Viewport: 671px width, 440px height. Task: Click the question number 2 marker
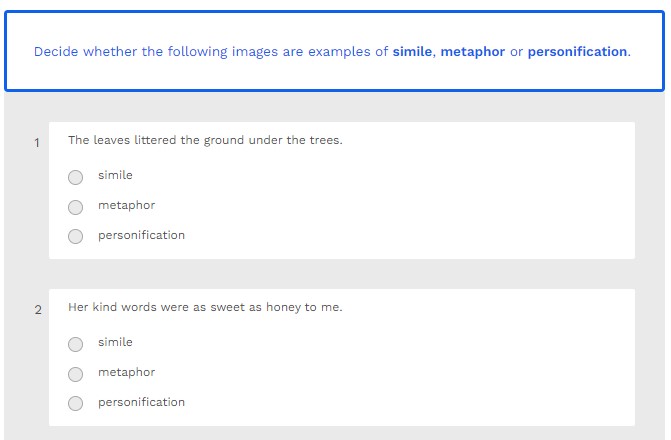pos(38,310)
